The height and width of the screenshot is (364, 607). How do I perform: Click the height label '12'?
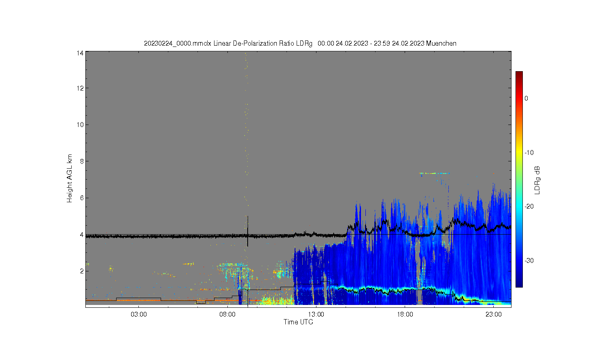click(80, 88)
